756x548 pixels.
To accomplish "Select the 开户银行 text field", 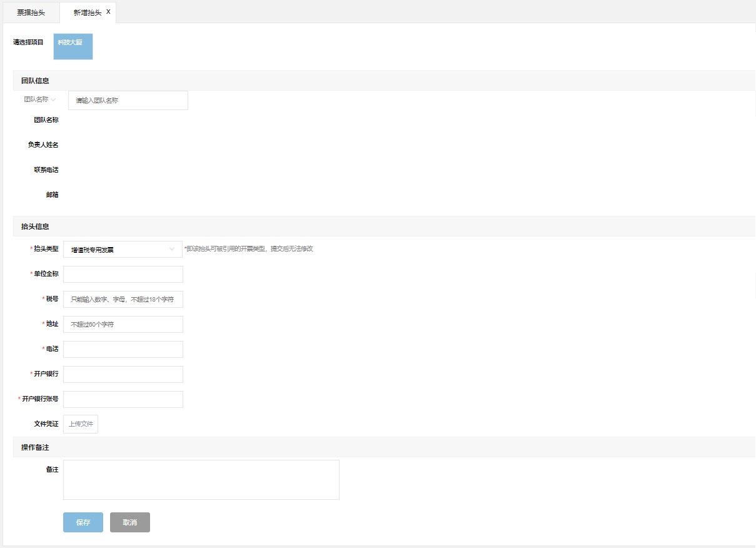I will 123,374.
